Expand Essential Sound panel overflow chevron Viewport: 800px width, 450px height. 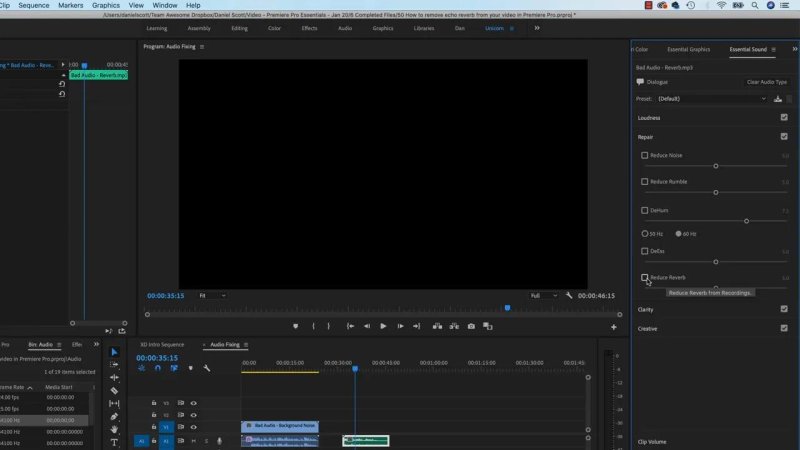pyautogui.click(x=794, y=49)
